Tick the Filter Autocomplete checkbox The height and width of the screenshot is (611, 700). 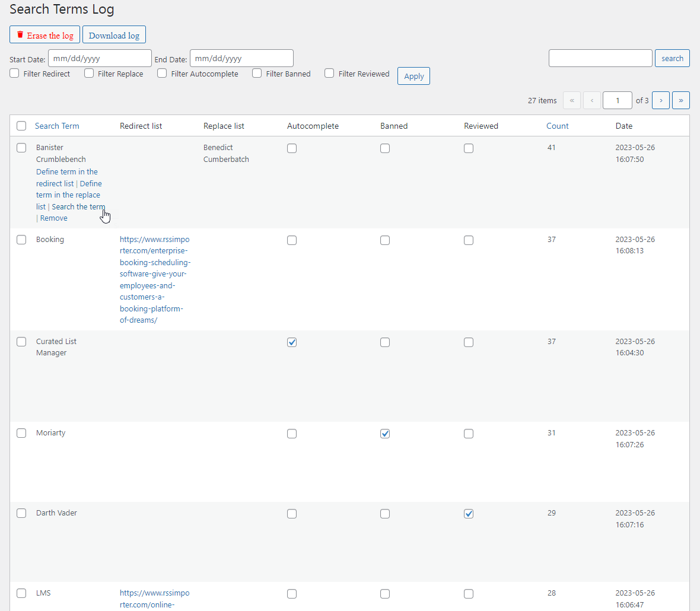click(x=162, y=73)
